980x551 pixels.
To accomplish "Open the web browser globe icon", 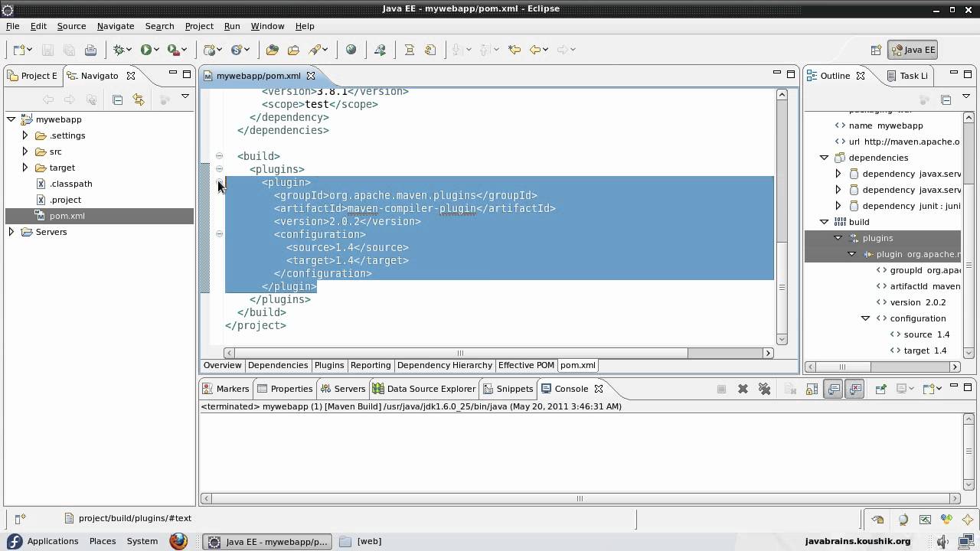I will point(351,50).
